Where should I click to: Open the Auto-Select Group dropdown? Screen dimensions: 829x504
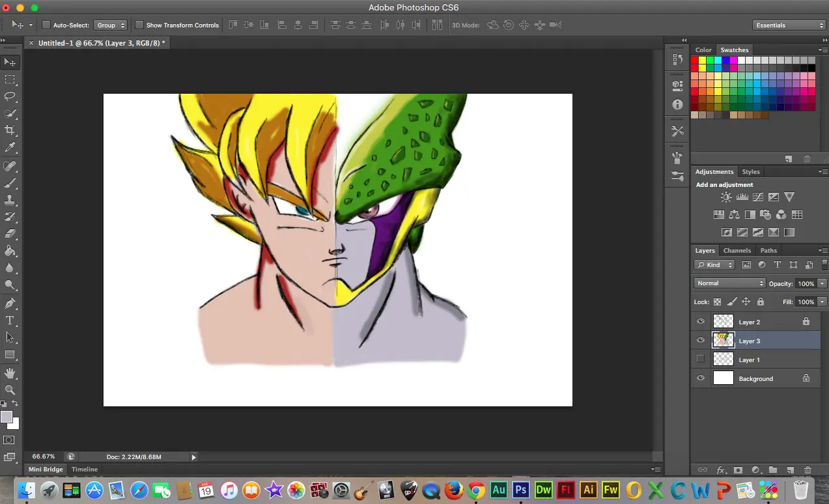(110, 25)
